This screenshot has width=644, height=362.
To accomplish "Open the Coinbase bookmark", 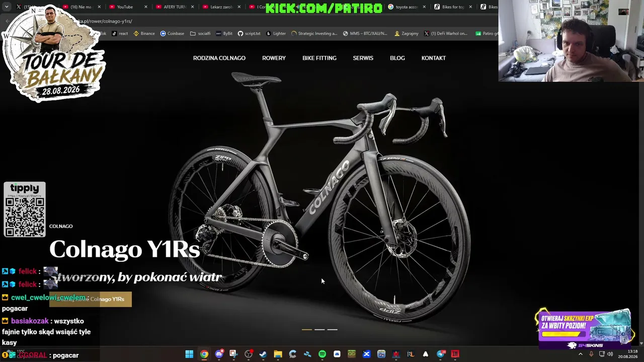I will [172, 34].
